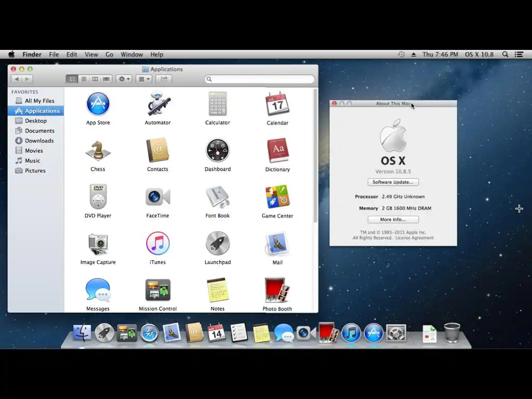This screenshot has height=399, width=532.
Task: Click the Finder window vertical scrollbar
Action: point(315,156)
